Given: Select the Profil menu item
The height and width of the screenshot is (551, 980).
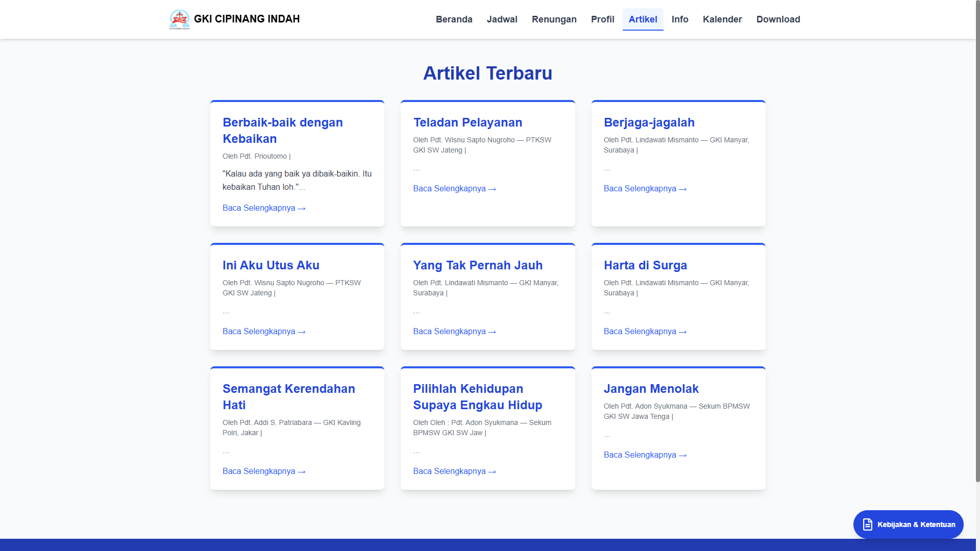Looking at the screenshot, I should coord(602,19).
